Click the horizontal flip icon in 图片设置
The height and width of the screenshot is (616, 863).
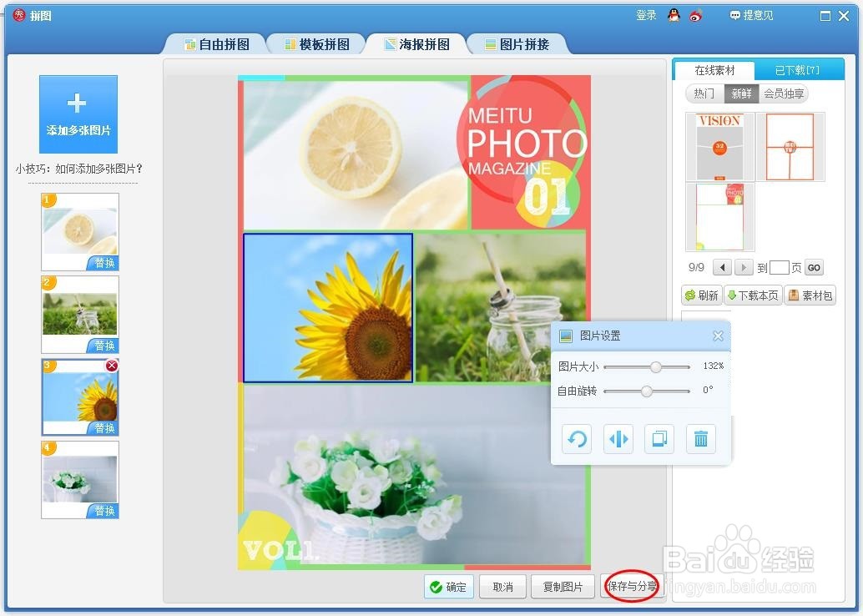click(x=618, y=439)
